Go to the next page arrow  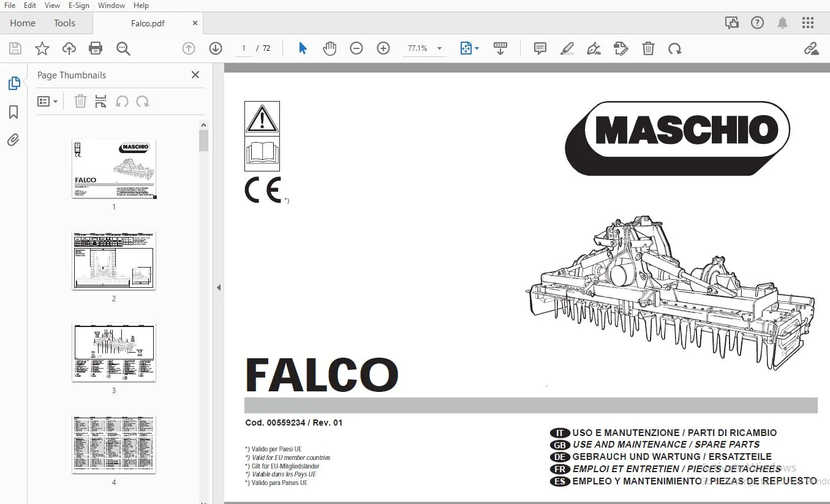(216, 48)
